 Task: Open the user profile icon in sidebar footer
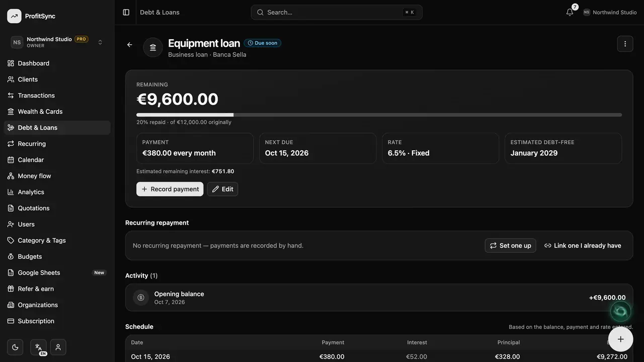pyautogui.click(x=58, y=347)
